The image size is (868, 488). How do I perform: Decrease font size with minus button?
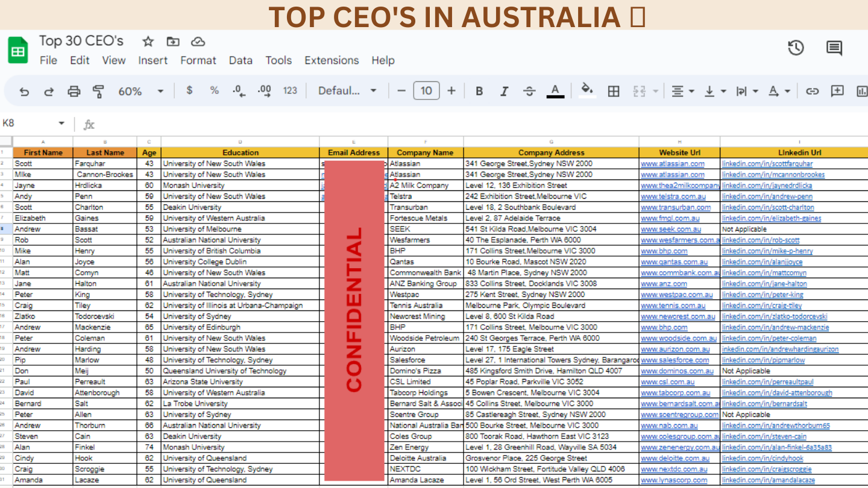[401, 91]
